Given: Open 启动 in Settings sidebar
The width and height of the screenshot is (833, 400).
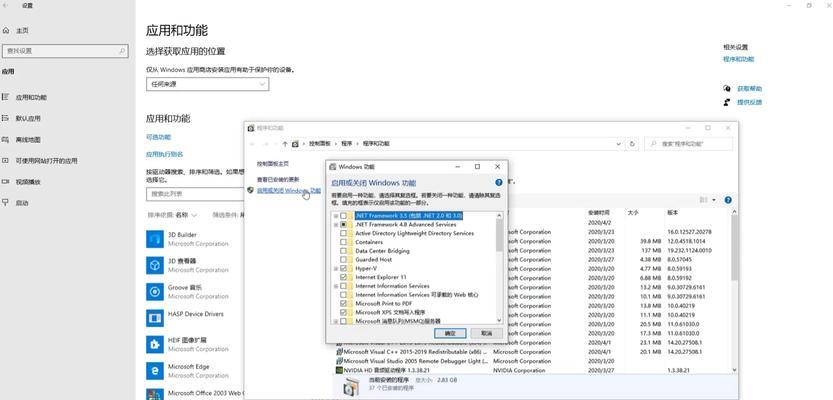Looking at the screenshot, I should [x=22, y=203].
